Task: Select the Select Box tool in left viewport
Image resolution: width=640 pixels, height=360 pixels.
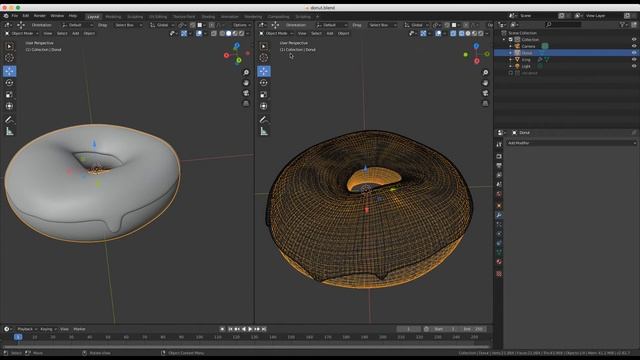Action: point(9,47)
